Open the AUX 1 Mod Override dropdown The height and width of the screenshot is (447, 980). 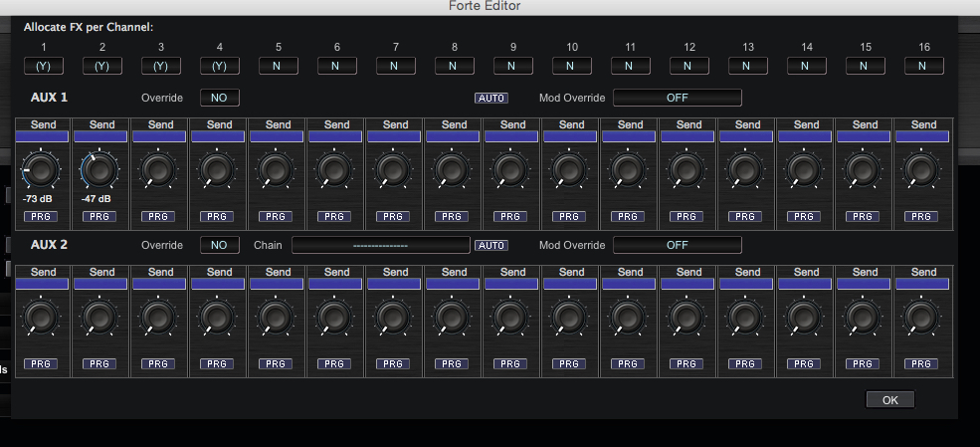(x=677, y=98)
